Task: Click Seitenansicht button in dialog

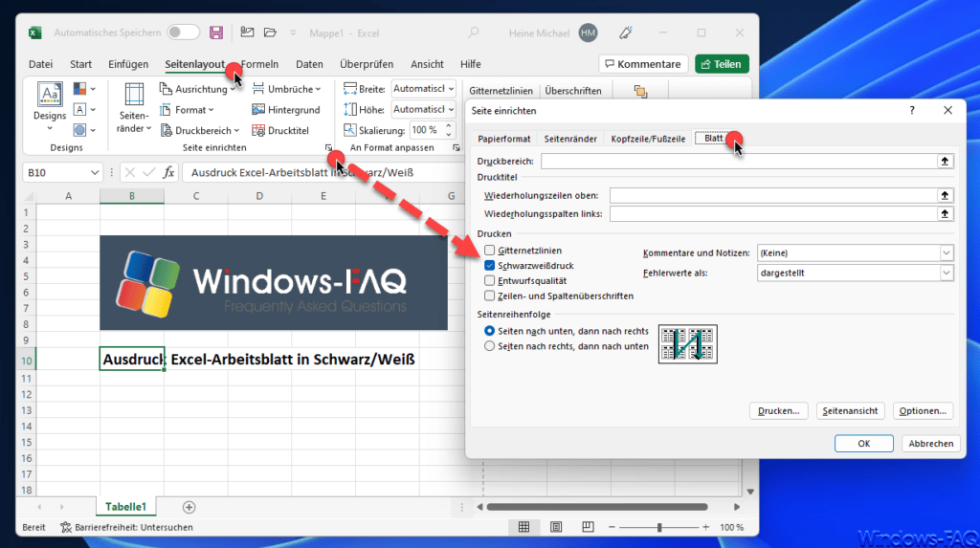Action: tap(850, 410)
